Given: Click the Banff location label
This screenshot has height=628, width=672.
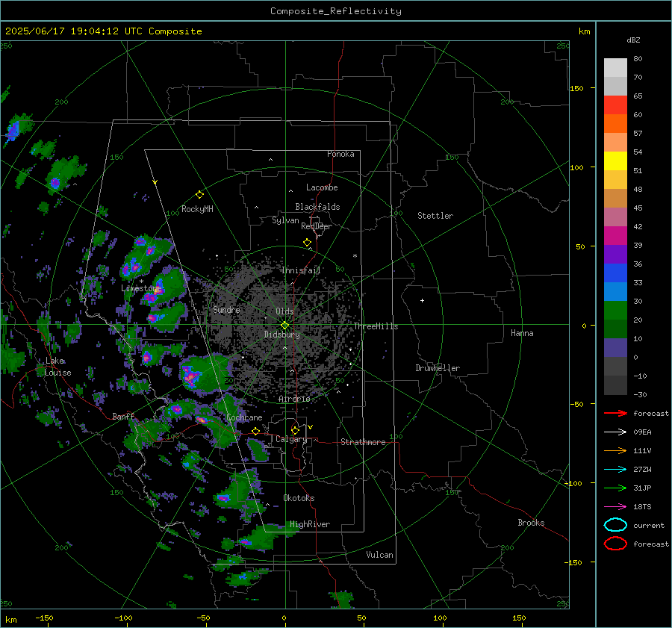Looking at the screenshot, I should (x=123, y=416).
